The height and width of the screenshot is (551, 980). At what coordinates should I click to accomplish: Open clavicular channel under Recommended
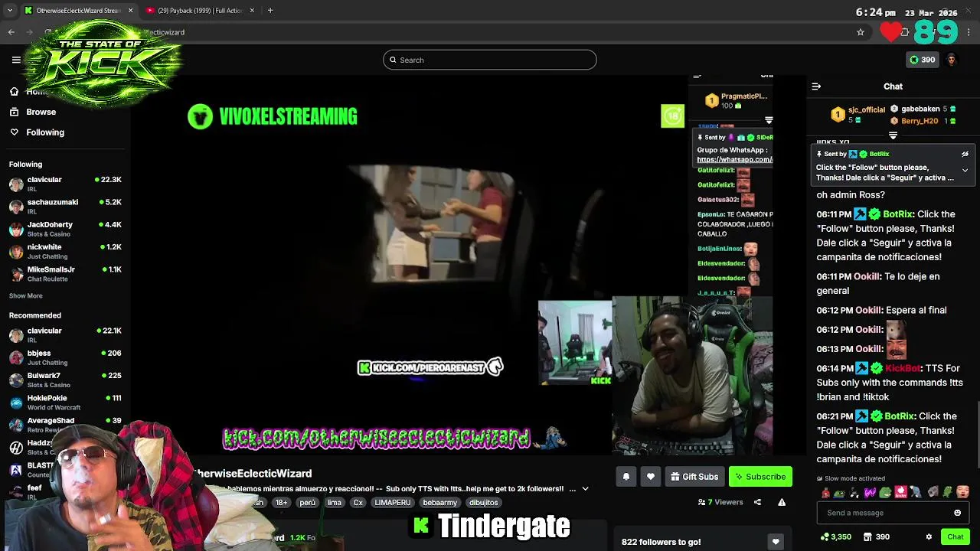coord(65,335)
